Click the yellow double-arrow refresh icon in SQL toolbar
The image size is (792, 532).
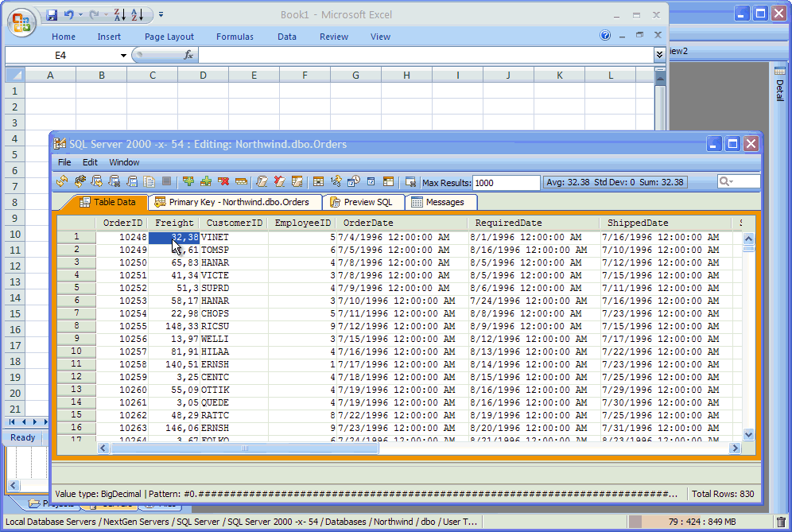[x=62, y=181]
